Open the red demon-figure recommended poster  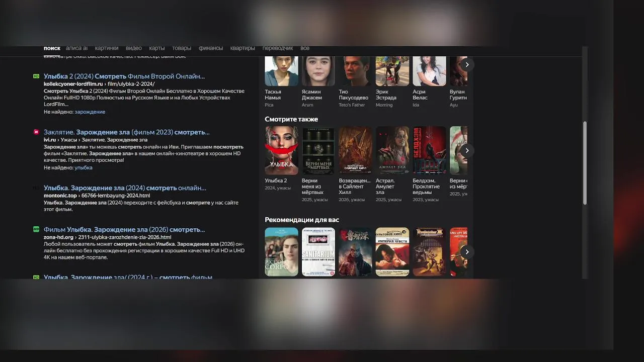tap(355, 252)
